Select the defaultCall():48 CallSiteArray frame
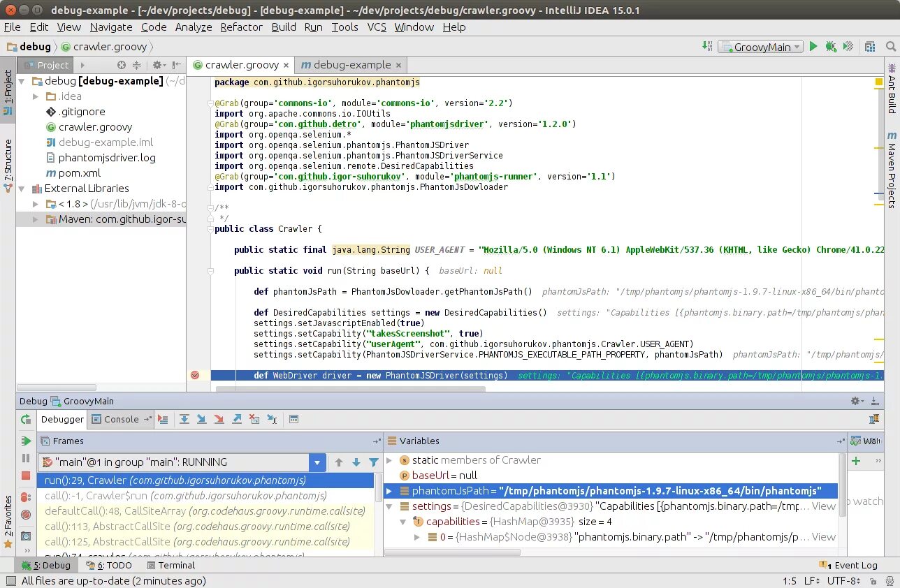This screenshot has height=588, width=900. click(205, 511)
